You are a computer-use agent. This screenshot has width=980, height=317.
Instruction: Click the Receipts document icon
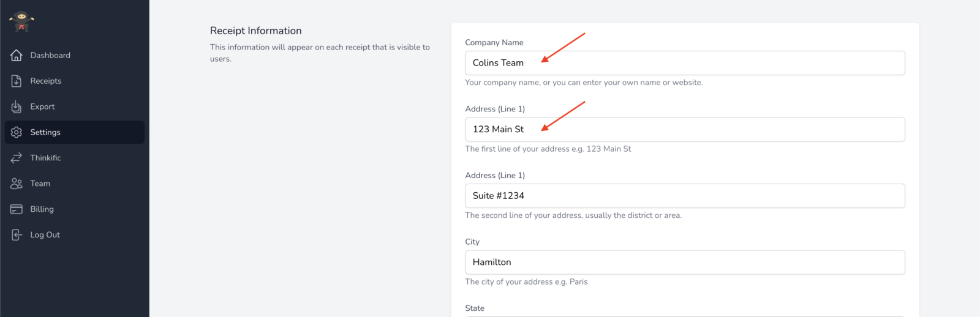pos(17,81)
